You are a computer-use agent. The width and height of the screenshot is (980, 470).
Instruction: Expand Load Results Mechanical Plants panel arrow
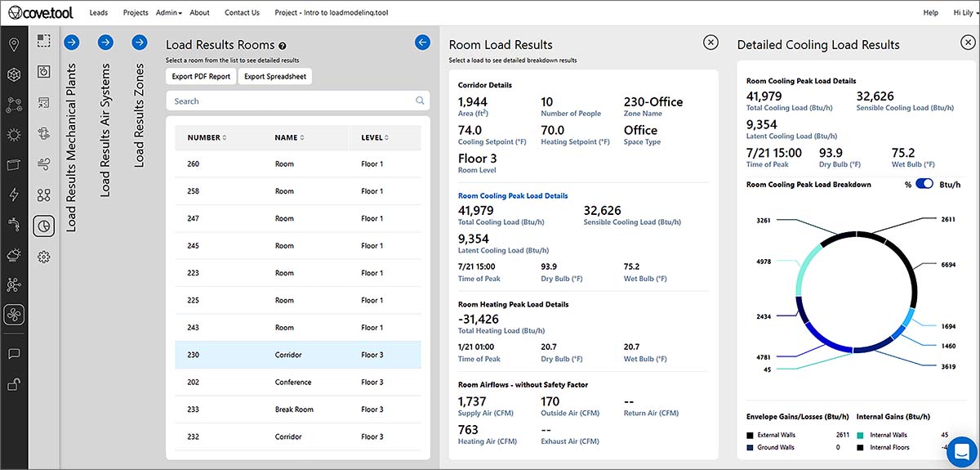[71, 43]
